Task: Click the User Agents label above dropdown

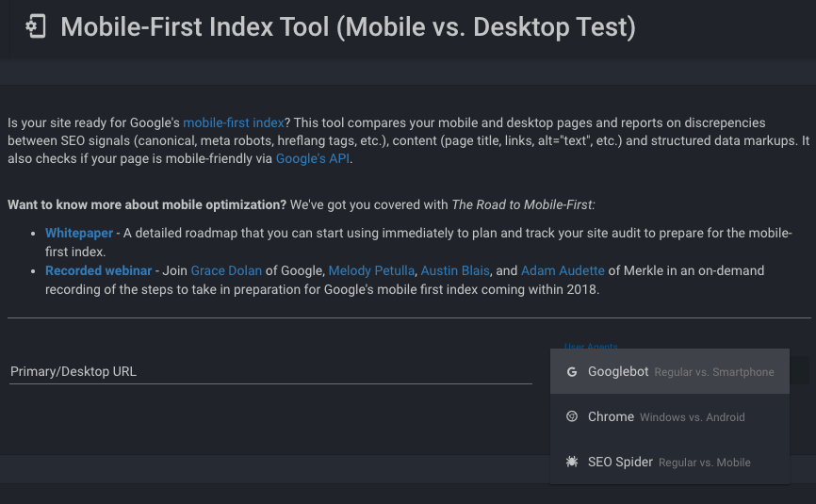Action: (591, 346)
